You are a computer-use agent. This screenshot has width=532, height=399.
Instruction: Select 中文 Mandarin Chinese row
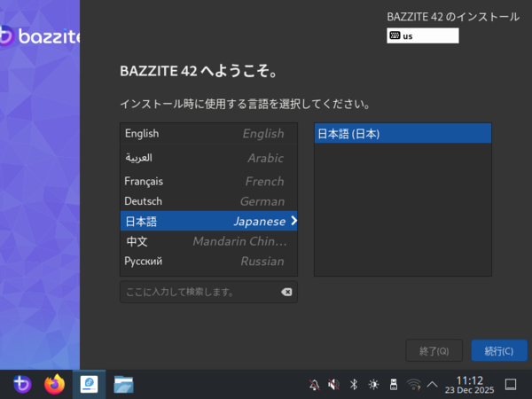208,241
